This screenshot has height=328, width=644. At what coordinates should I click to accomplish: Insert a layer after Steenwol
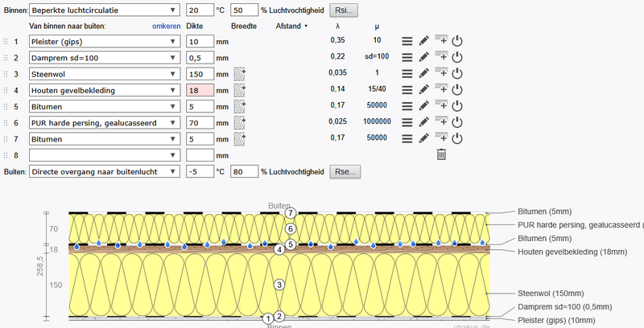[x=441, y=72]
